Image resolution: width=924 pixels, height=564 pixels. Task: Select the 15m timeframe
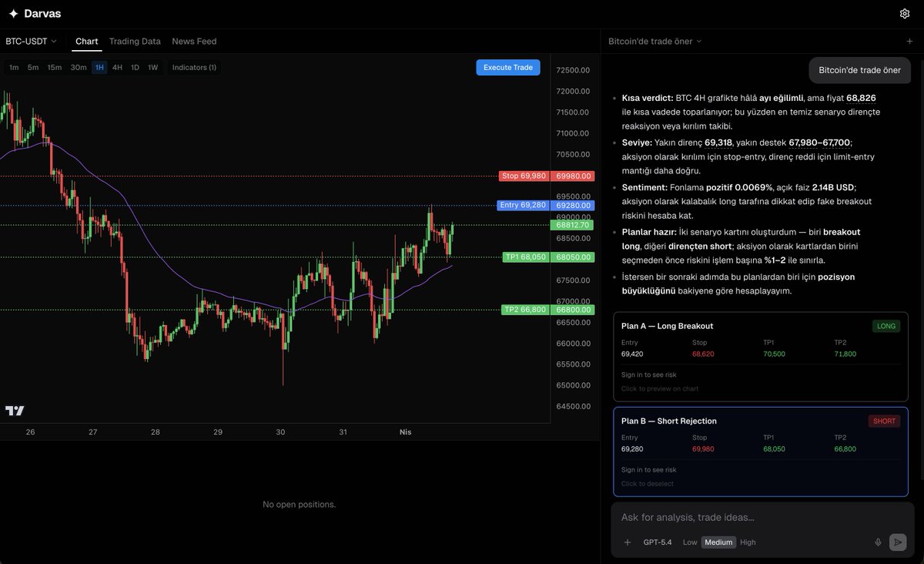55,67
